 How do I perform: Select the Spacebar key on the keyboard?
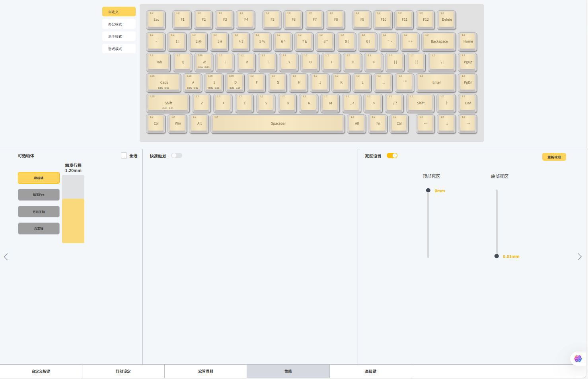(x=278, y=123)
